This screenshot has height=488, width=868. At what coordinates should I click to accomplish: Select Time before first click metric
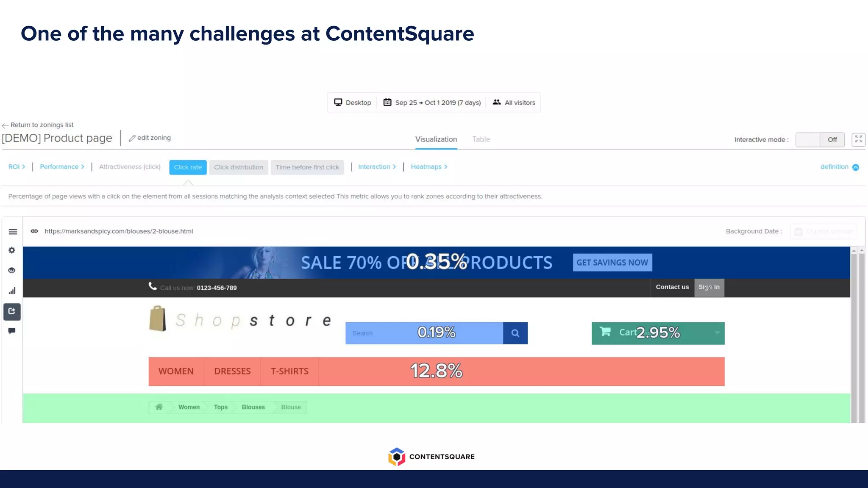(x=307, y=167)
